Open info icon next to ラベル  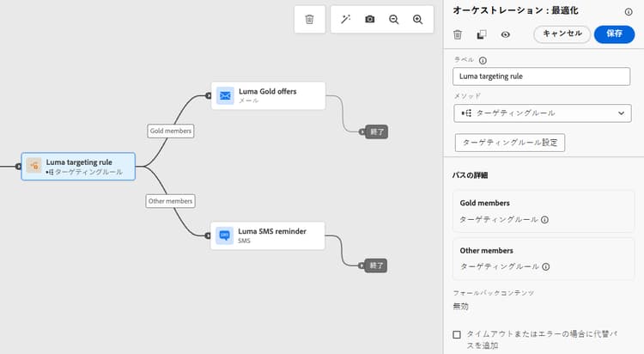[x=483, y=60]
